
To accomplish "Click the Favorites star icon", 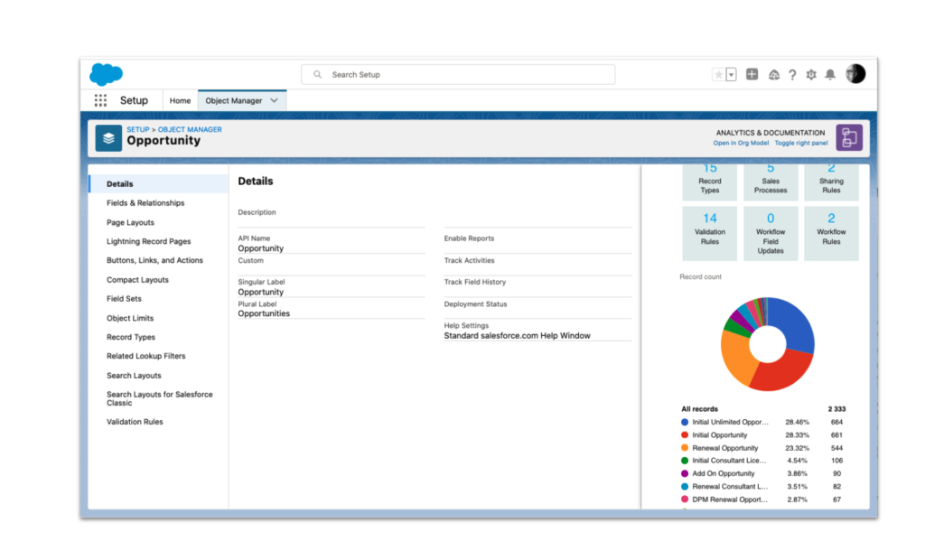I will [719, 75].
